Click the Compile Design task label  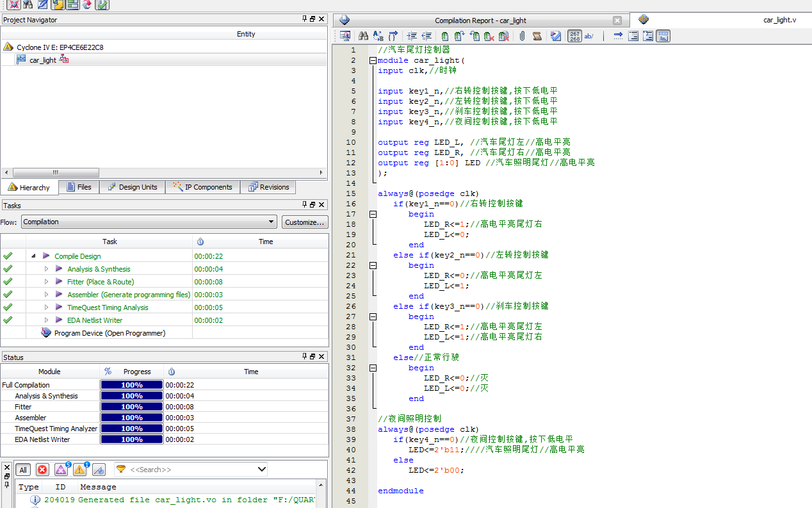[x=77, y=256]
